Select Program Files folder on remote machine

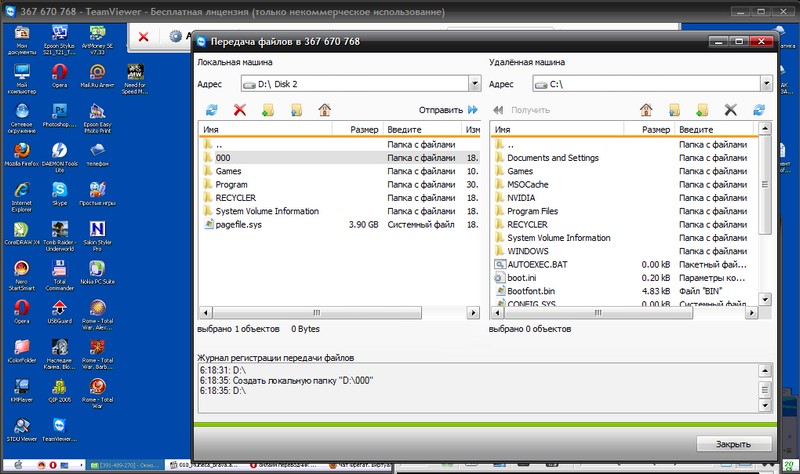[x=532, y=211]
